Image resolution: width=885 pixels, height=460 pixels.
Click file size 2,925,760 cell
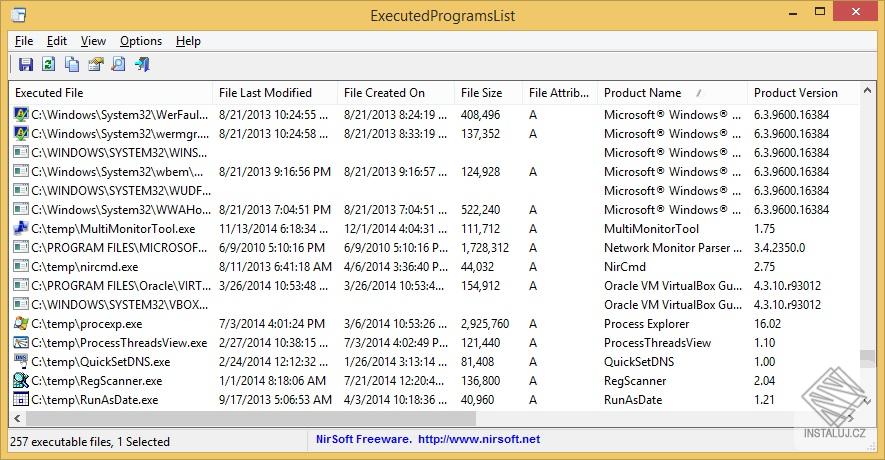coord(485,324)
